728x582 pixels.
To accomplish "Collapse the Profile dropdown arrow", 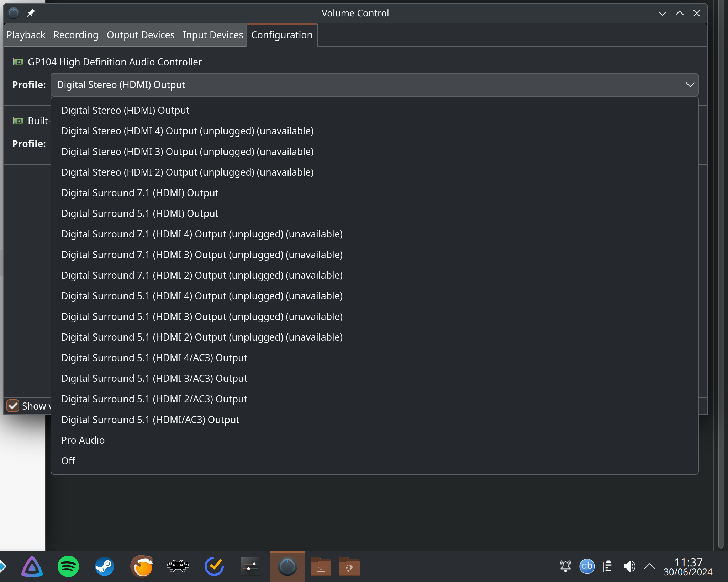I will [690, 85].
